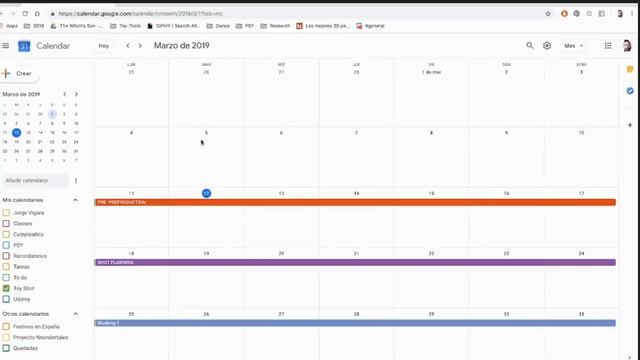Toggle To do calendar checkbox

tap(6, 278)
